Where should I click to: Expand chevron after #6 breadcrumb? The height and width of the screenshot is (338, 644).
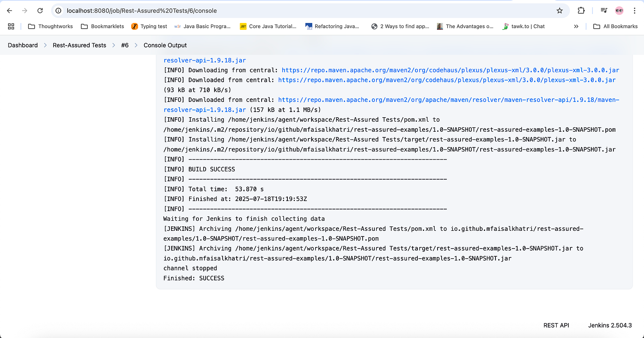(136, 45)
